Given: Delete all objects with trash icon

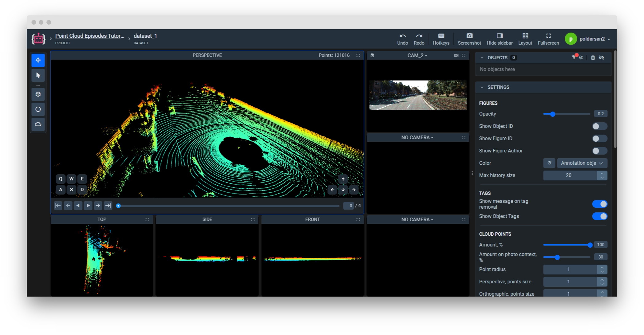Looking at the screenshot, I should point(593,57).
